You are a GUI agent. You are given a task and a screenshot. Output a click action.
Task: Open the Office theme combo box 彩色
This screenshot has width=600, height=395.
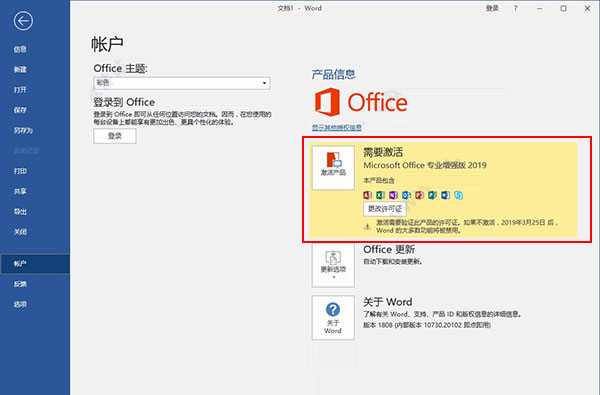point(182,83)
